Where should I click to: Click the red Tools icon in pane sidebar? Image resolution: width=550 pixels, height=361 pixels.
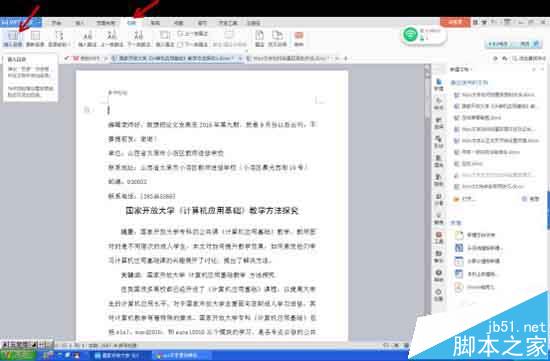(439, 238)
